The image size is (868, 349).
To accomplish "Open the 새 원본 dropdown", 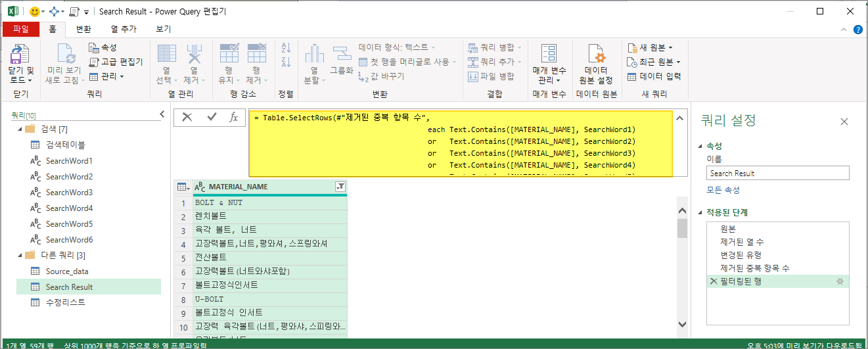I will [x=651, y=47].
